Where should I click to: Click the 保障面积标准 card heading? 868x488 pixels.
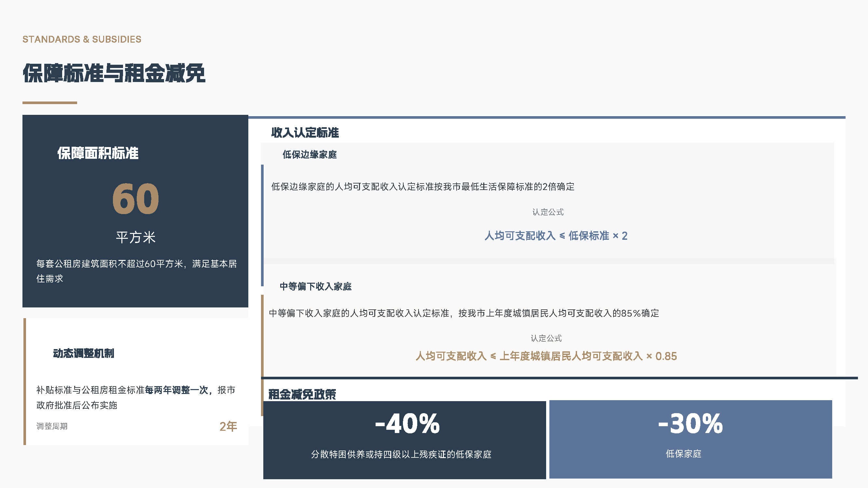[98, 153]
